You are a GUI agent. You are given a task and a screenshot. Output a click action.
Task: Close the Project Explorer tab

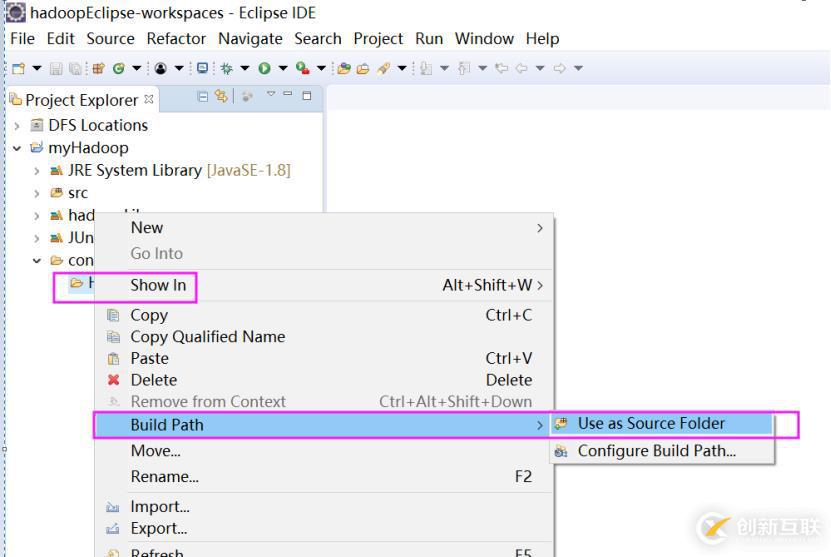[150, 99]
